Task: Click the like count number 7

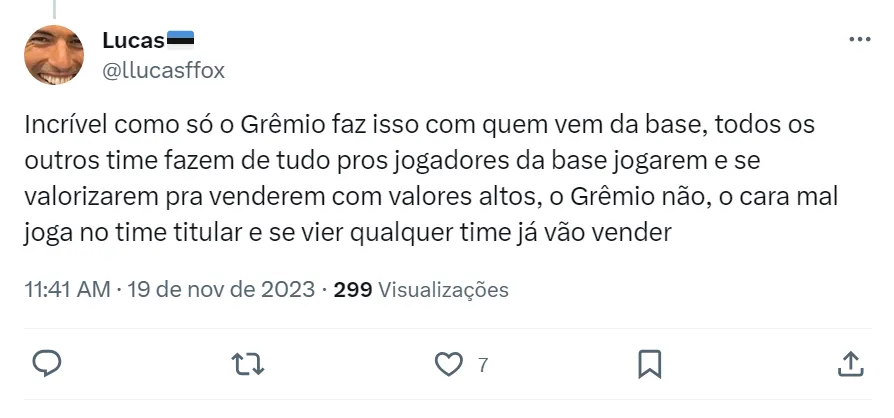Action: pyautogui.click(x=483, y=365)
